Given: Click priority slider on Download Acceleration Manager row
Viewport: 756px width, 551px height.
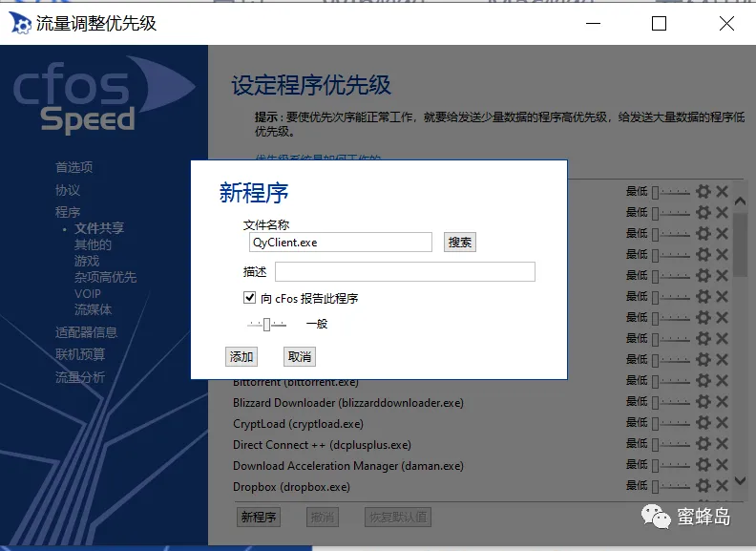Looking at the screenshot, I should [671, 465].
